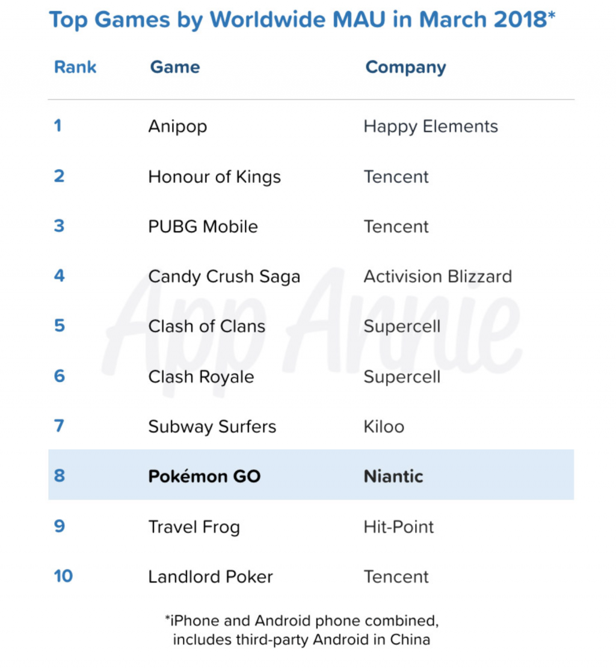616x672 pixels.
Task: Select Clash of Clans game name
Action: click(206, 327)
